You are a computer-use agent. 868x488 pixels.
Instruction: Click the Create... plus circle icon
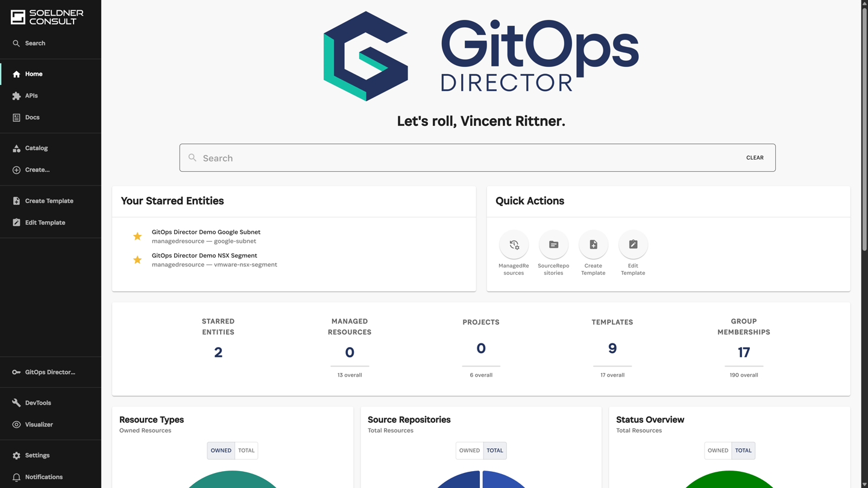pyautogui.click(x=16, y=170)
